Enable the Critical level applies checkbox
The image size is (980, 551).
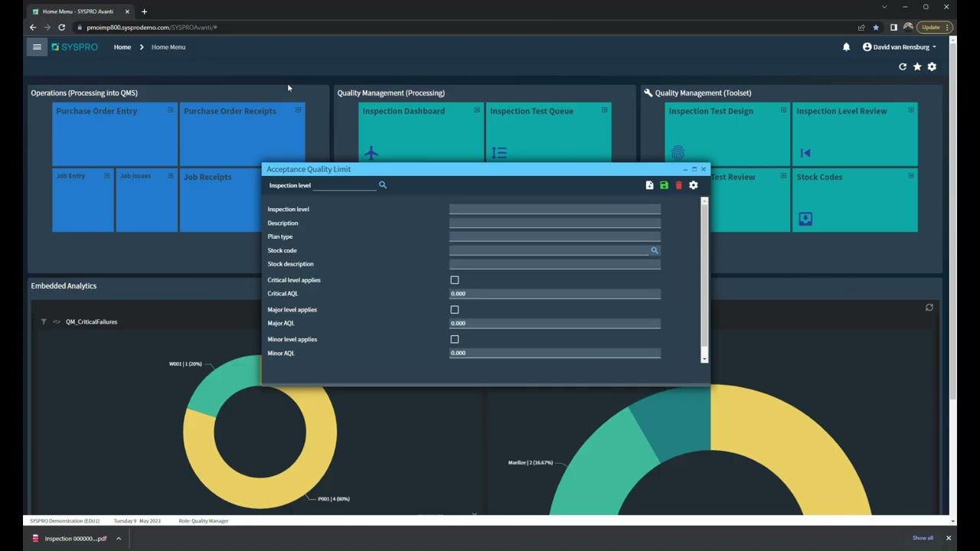pos(455,280)
